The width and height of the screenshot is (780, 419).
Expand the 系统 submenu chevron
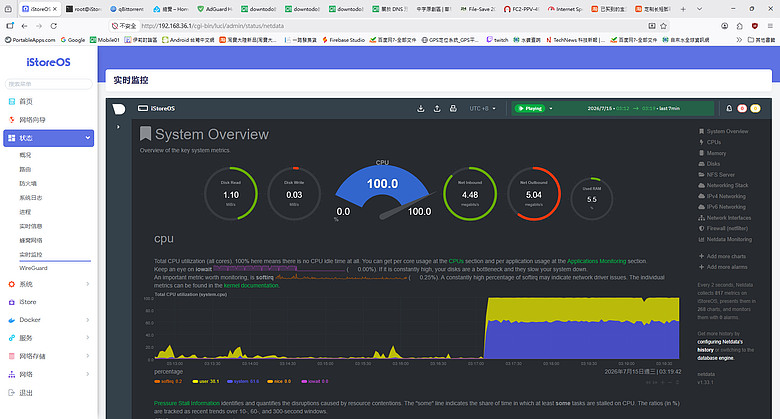pyautogui.click(x=88, y=284)
